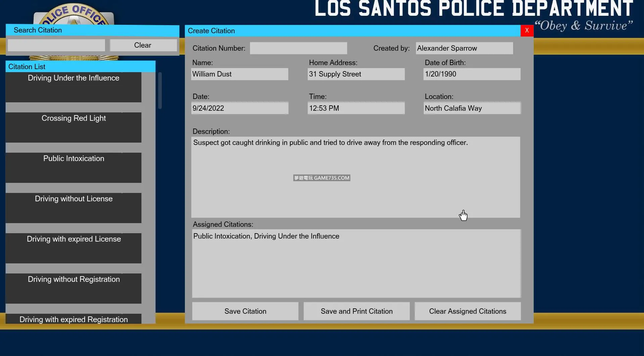
Task: Pick Driving with expired License citation
Action: click(73, 248)
